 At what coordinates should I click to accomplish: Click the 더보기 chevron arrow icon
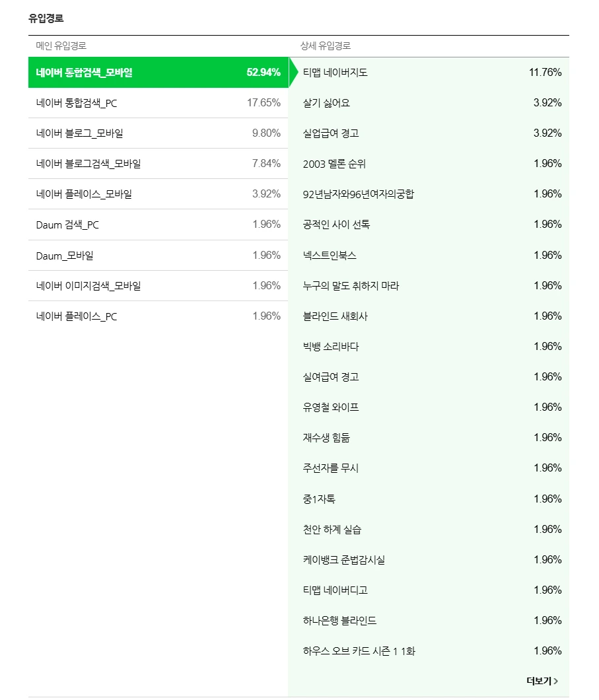[x=556, y=681]
